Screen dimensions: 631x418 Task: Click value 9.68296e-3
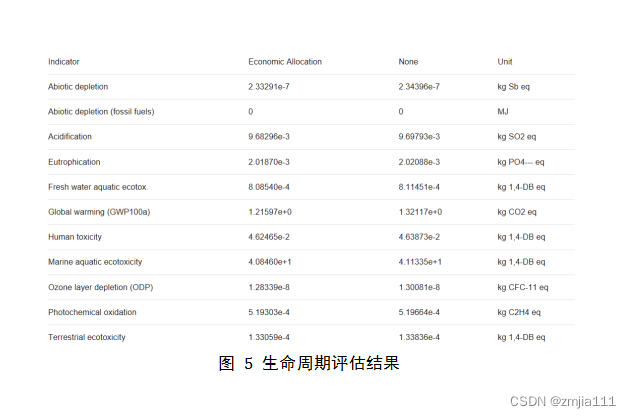[269, 136]
